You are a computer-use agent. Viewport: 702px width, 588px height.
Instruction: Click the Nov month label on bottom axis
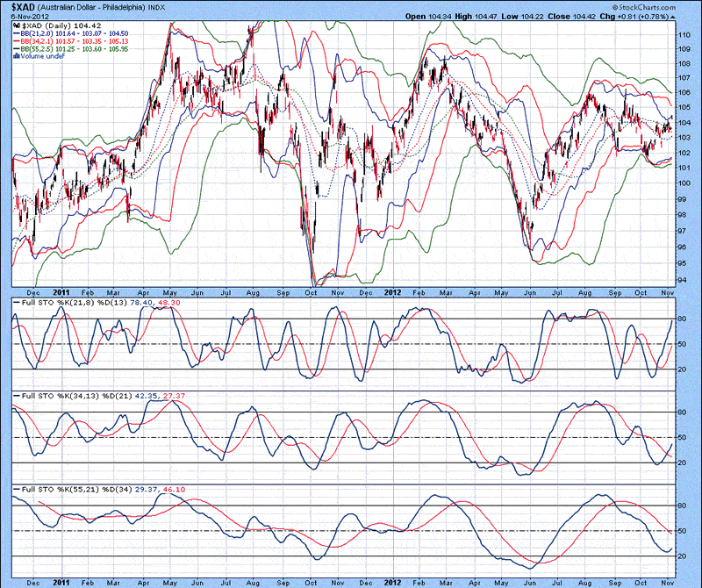click(665, 581)
